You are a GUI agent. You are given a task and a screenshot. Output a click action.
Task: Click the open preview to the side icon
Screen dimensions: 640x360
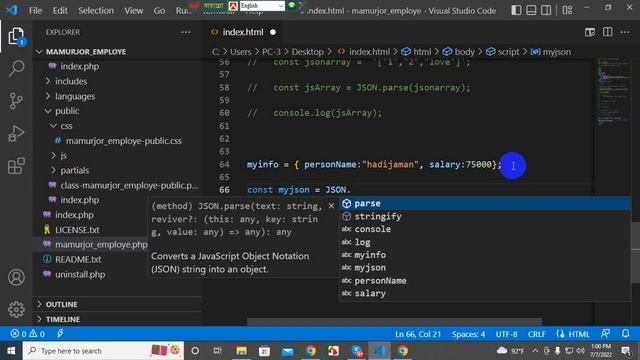tap(589, 32)
